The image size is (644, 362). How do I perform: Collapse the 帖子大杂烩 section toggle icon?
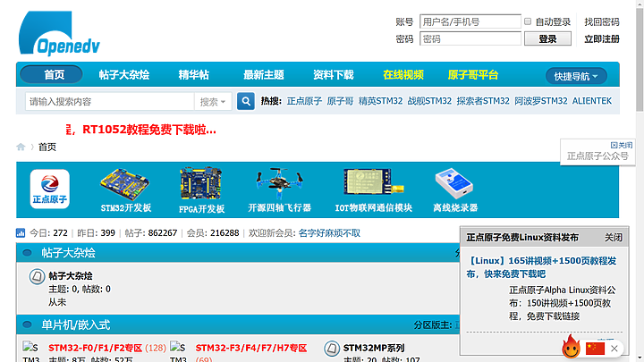[x=27, y=253]
